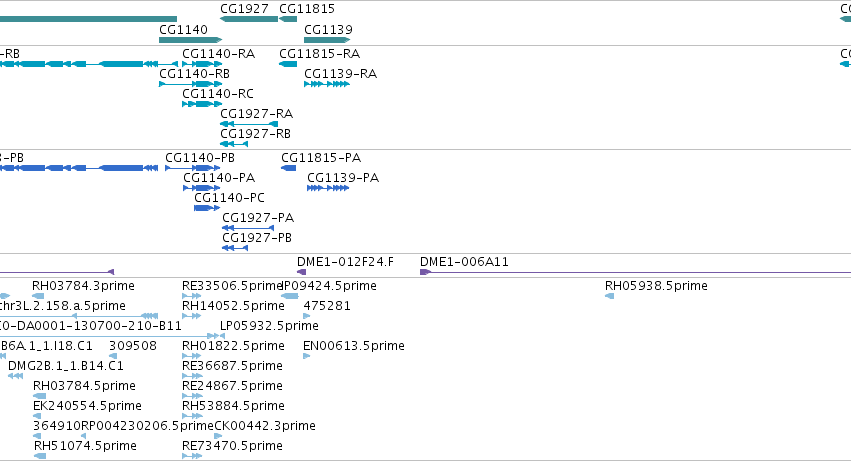Screen dimensions: 851x461
Task: Click the CG1139 gene bar
Action: (327, 40)
